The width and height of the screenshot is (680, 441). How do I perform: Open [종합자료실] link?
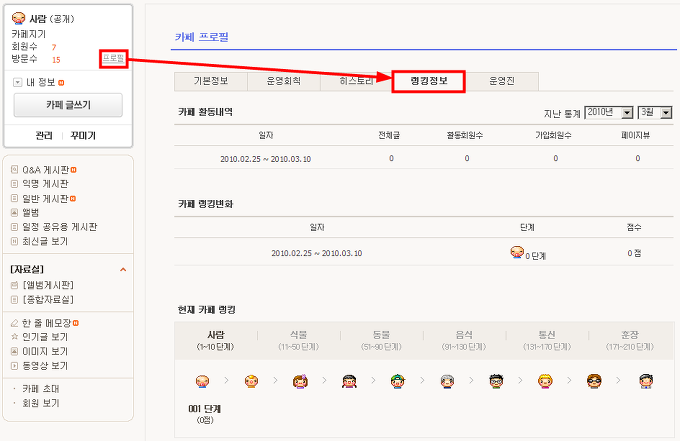(48, 300)
